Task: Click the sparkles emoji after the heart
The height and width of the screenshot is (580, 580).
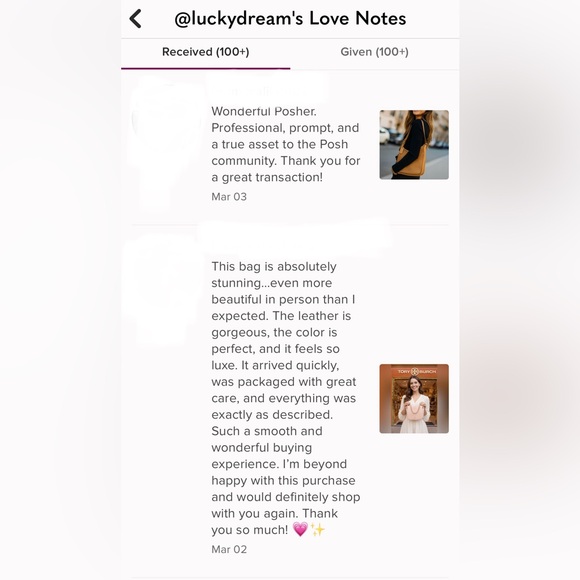Action: [317, 529]
